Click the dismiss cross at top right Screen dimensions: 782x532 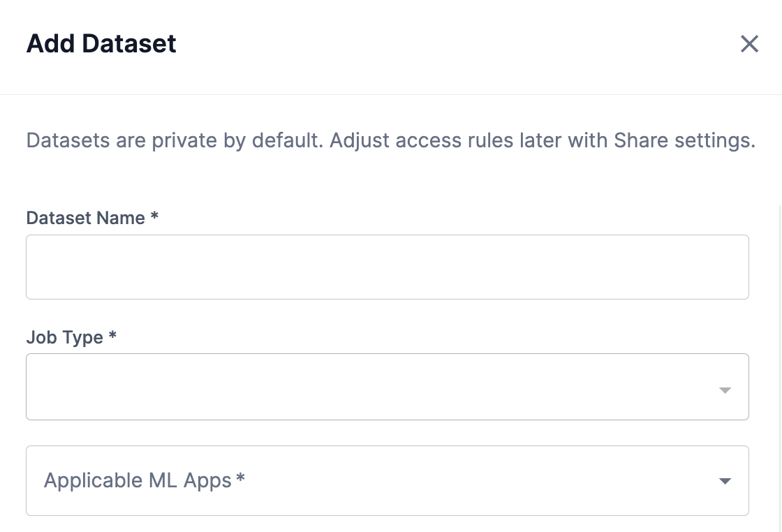click(x=749, y=43)
